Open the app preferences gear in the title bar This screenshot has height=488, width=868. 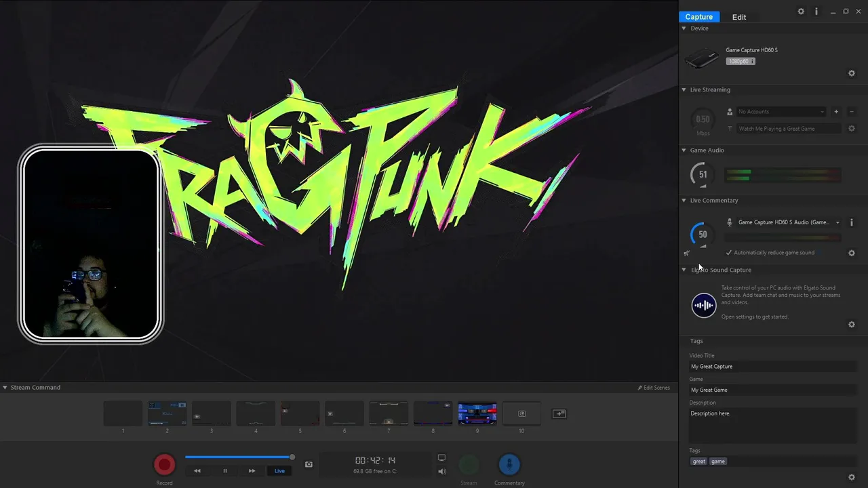pos(801,12)
